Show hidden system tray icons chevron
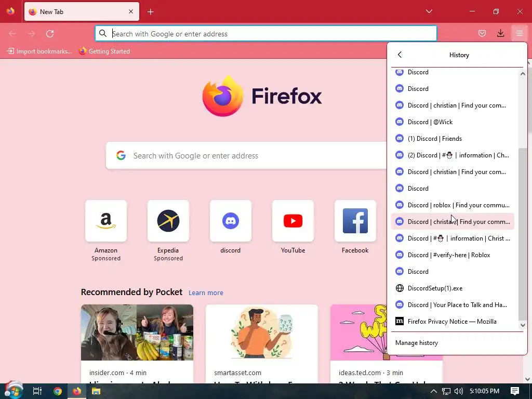The image size is (532, 399). (434, 391)
